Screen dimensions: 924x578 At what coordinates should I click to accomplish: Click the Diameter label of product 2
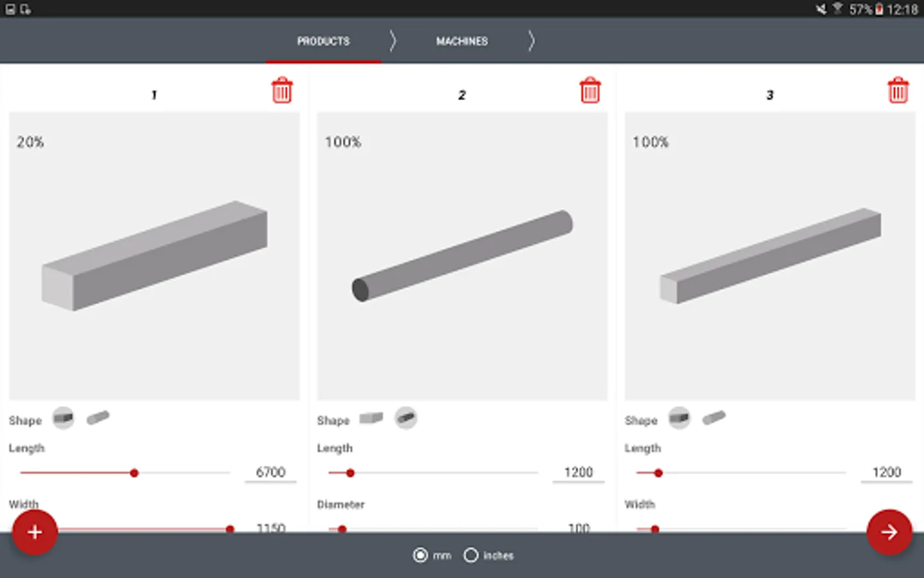[x=341, y=504]
